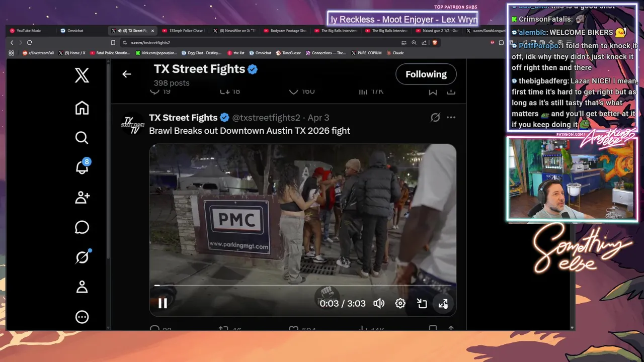
Task: Open the Fatal Police Shooting bookmark
Action: click(110, 53)
